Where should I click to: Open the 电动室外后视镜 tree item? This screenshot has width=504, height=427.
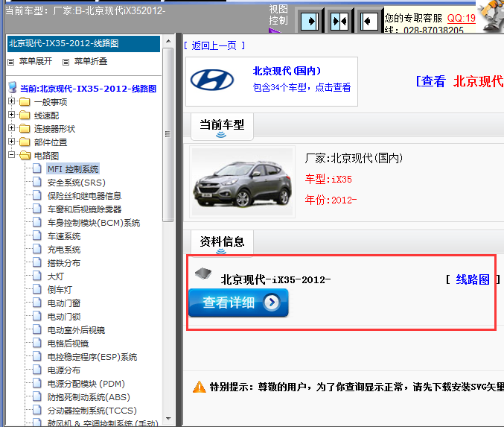pos(76,330)
